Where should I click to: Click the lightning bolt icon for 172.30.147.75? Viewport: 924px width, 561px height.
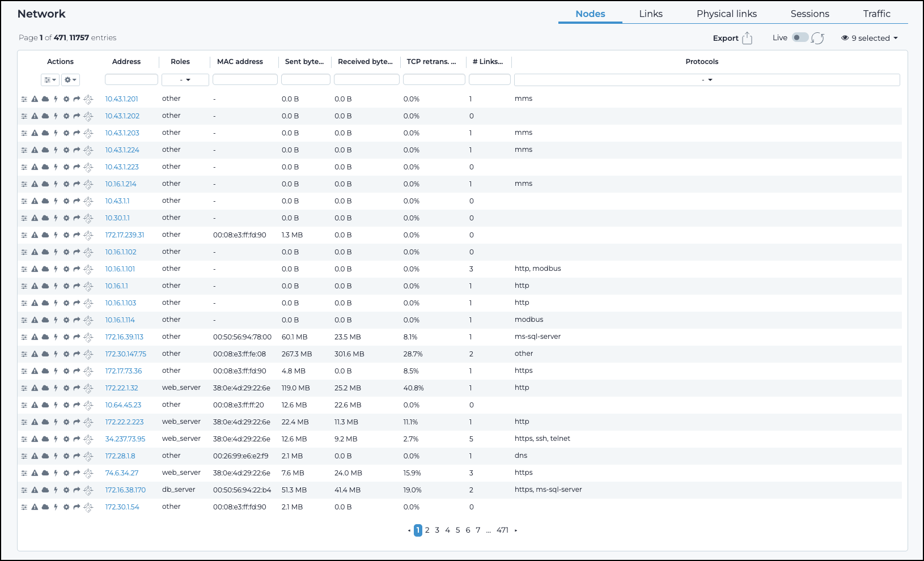[56, 354]
